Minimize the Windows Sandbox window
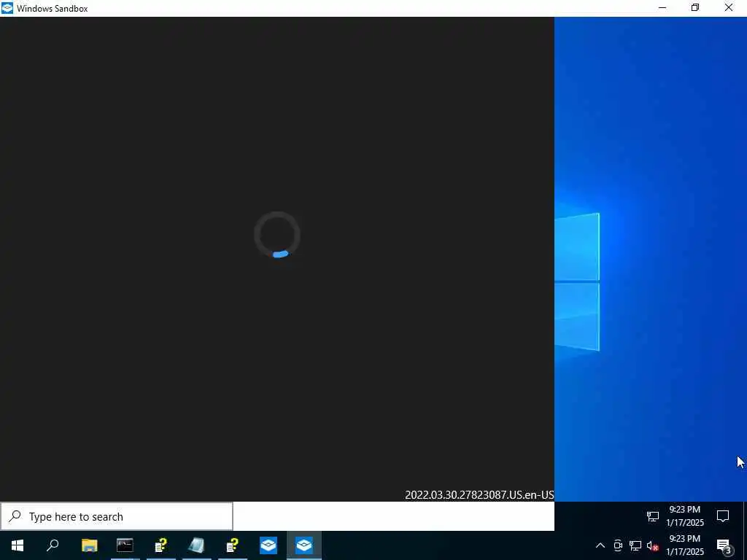The height and width of the screenshot is (560, 747). tap(662, 8)
